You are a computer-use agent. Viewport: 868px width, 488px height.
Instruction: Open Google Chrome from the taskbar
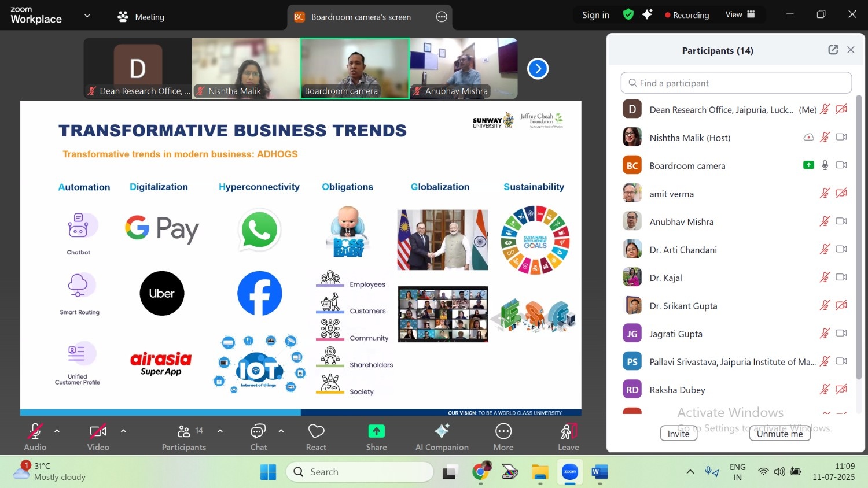tap(480, 472)
